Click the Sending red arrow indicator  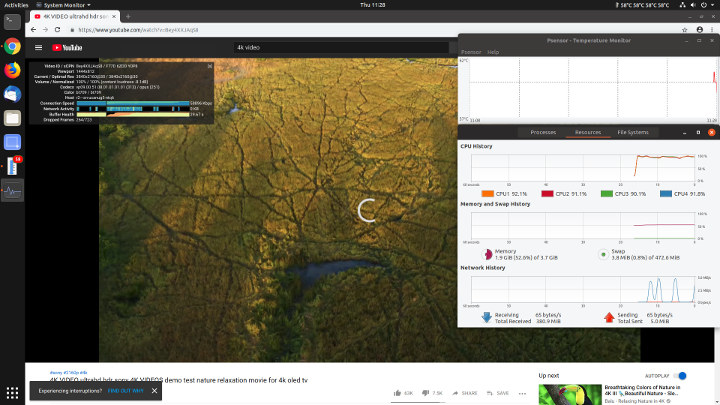(x=609, y=317)
